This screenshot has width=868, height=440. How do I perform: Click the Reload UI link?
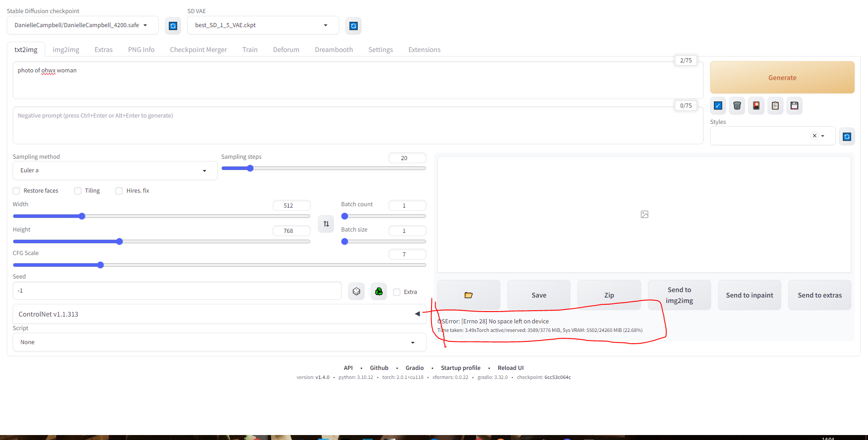[x=511, y=368]
